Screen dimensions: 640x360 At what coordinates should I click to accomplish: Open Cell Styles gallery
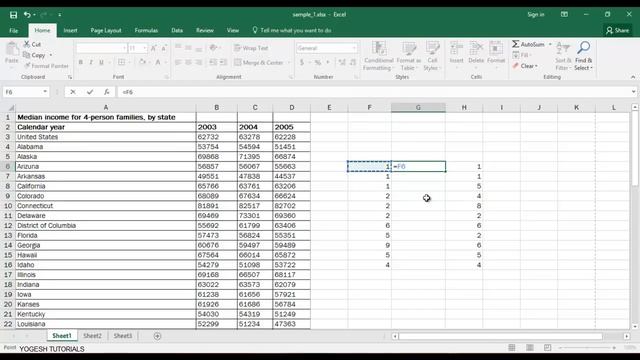coord(432,56)
